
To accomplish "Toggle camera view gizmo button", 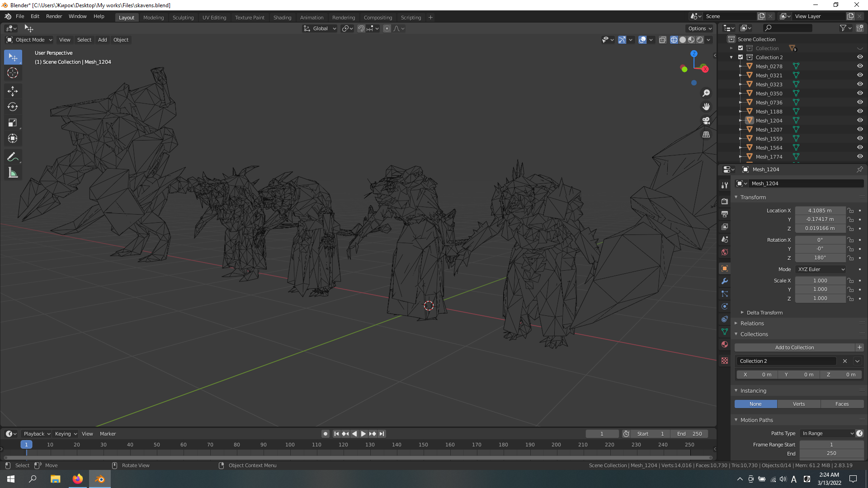I will point(706,121).
